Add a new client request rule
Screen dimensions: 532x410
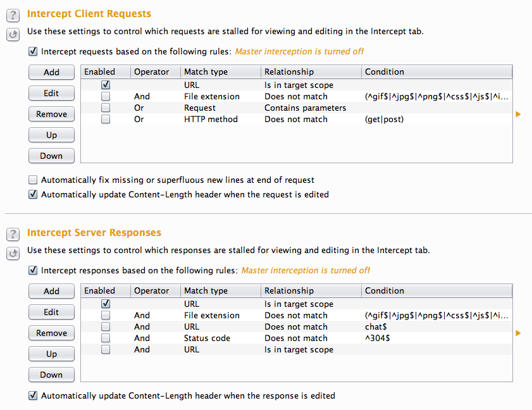click(51, 73)
